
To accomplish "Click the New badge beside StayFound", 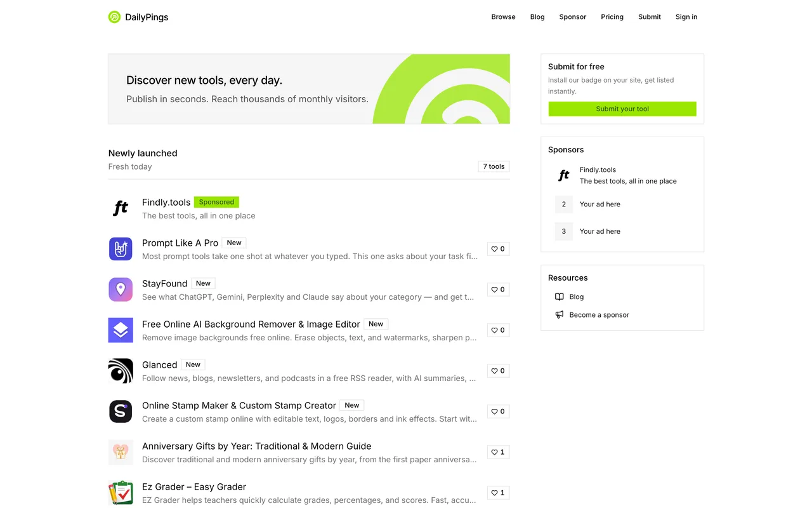I will pos(203,283).
